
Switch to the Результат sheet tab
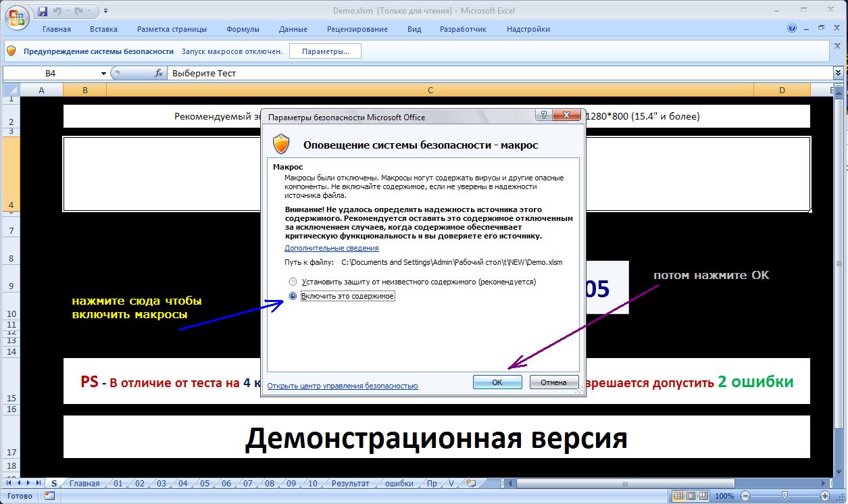(350, 484)
